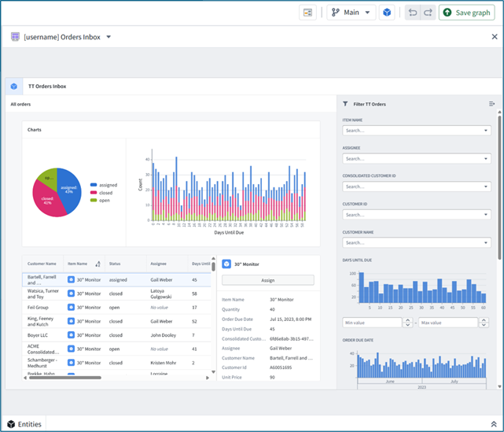Sort table by Item Name A-Z icon

coord(97,264)
